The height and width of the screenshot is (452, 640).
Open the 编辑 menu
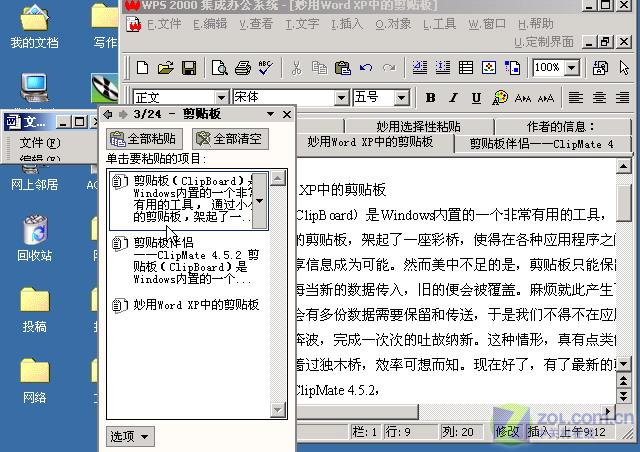pyautogui.click(x=210, y=24)
